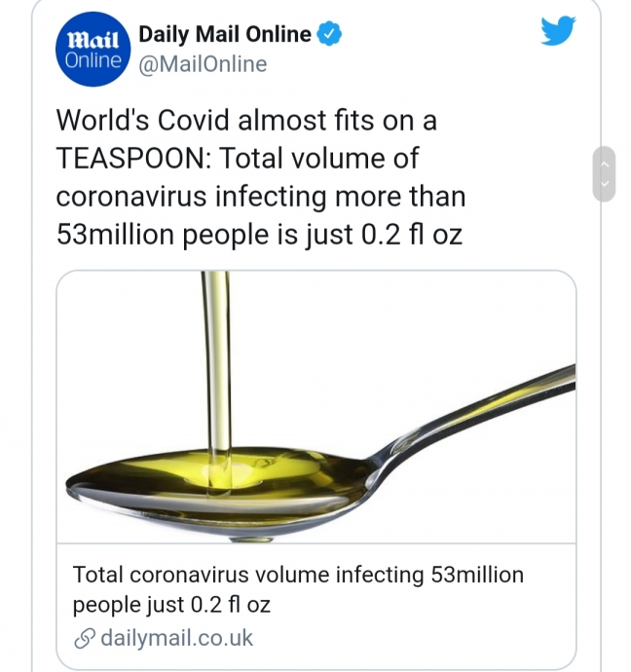This screenshot has width=631, height=672.
Task: Click the link chain icon beside dailymail.co.uk
Action: [x=85, y=639]
